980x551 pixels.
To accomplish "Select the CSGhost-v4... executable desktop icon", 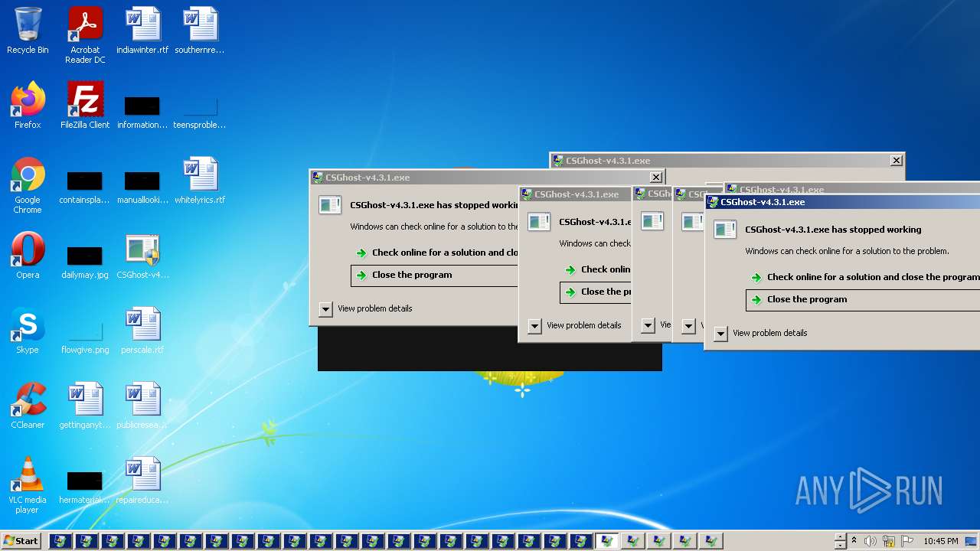I will pos(142,256).
